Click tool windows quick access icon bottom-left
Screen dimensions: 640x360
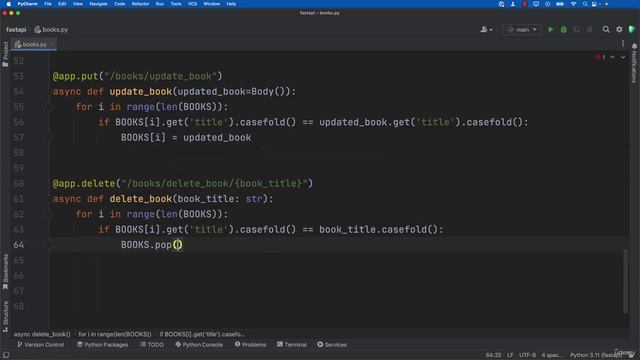pyautogui.click(x=6, y=355)
